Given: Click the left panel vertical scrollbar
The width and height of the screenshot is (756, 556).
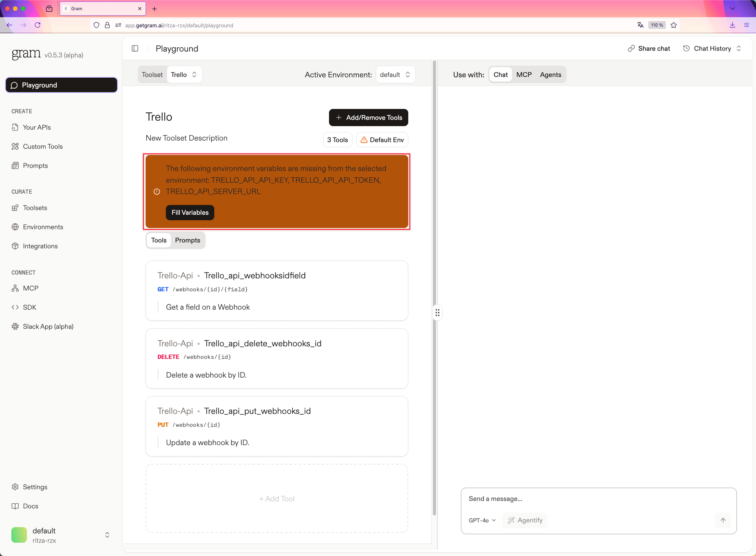Looking at the screenshot, I should coord(434,288).
